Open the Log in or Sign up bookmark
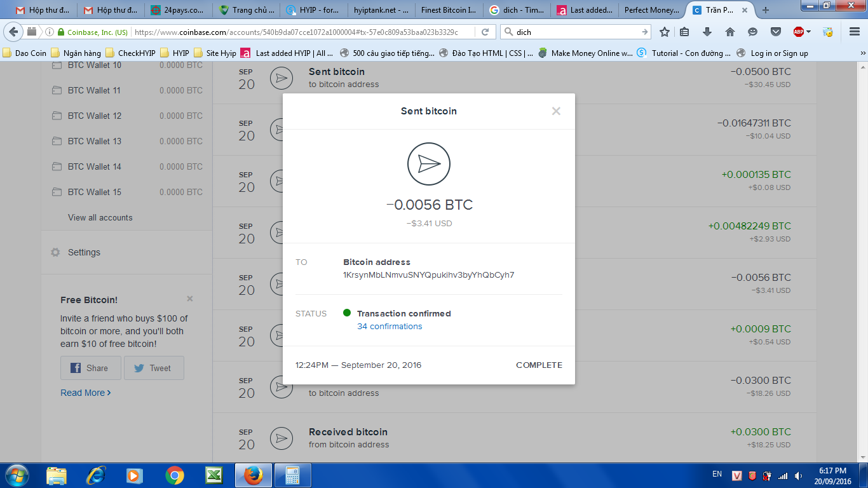This screenshot has width=868, height=488. click(x=772, y=53)
